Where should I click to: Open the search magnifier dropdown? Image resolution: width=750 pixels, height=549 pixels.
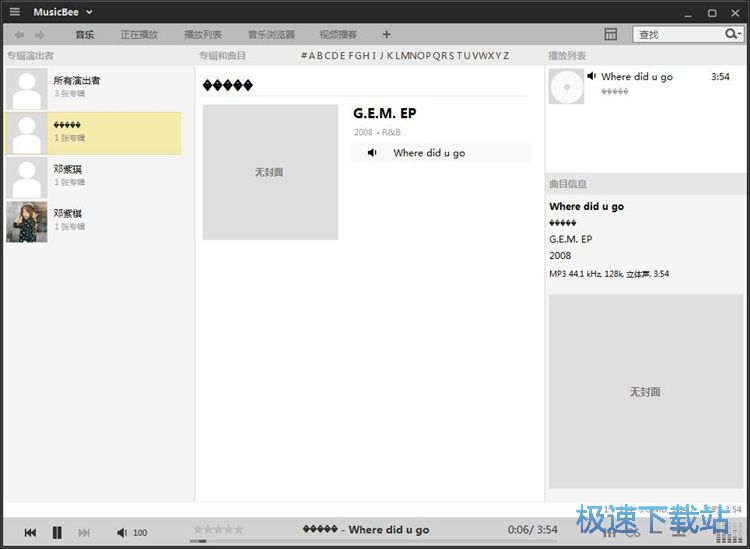click(733, 34)
